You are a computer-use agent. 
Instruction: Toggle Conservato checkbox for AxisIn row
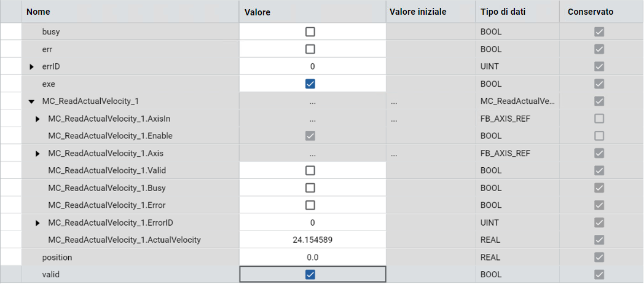[599, 118]
